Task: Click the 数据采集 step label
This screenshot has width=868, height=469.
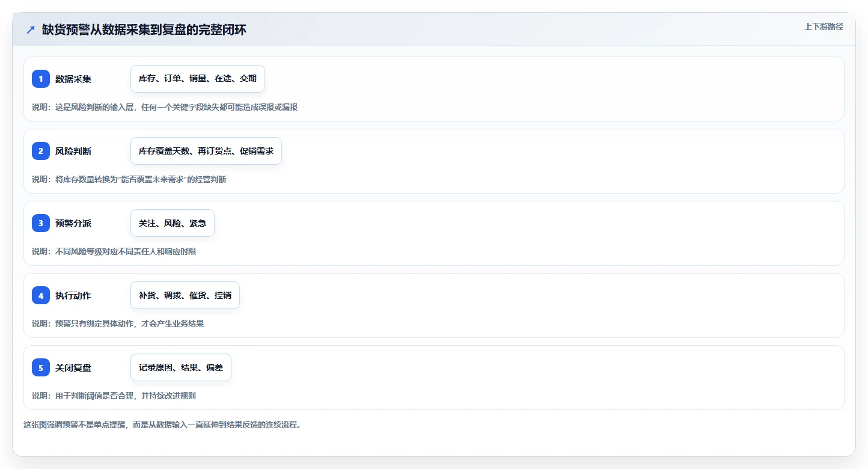Action: [73, 79]
